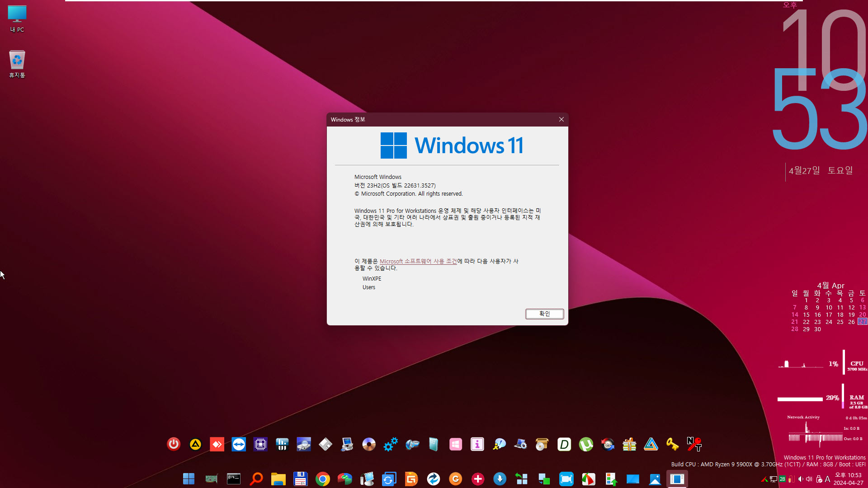Screen dimensions: 868x488
Task: Click the blue download arrow taskbar icon
Action: pos(500,479)
